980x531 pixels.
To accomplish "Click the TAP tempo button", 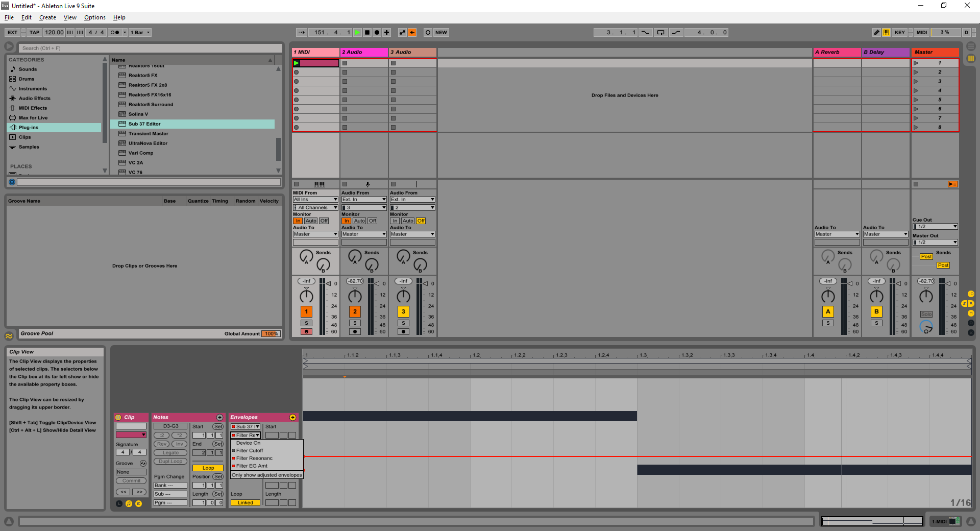I will [x=34, y=32].
